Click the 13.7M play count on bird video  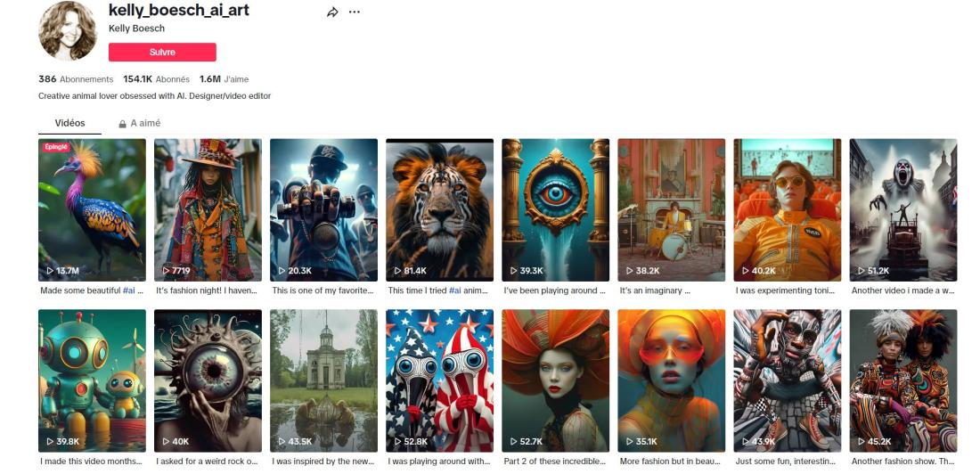pos(62,271)
